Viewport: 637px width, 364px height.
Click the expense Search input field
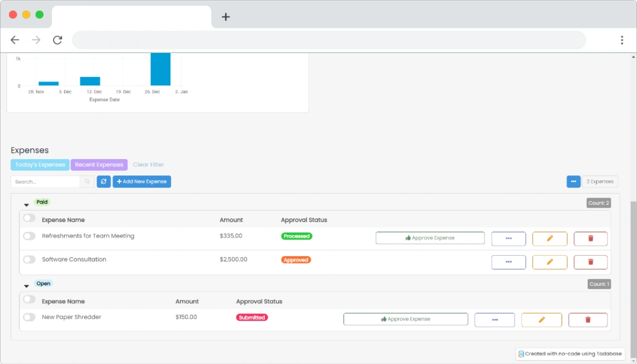[45, 181]
